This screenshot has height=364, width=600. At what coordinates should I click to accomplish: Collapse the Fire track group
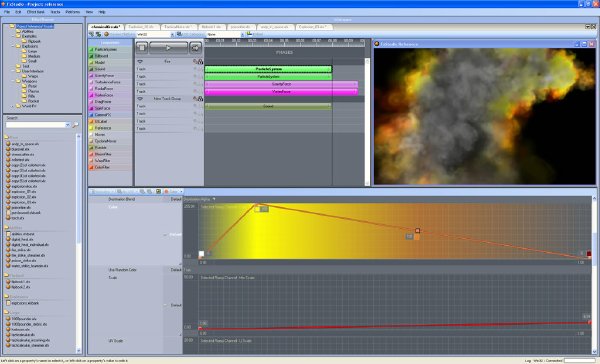[140, 61]
